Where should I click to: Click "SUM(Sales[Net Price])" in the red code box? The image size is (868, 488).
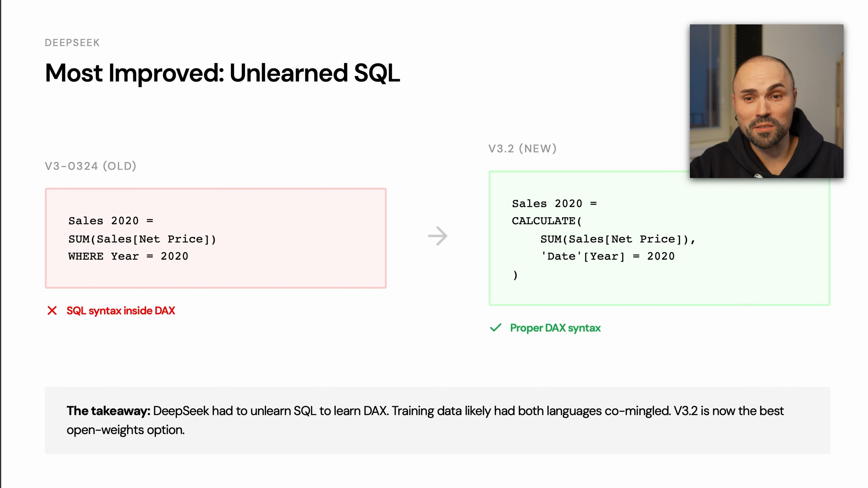pyautogui.click(x=142, y=239)
